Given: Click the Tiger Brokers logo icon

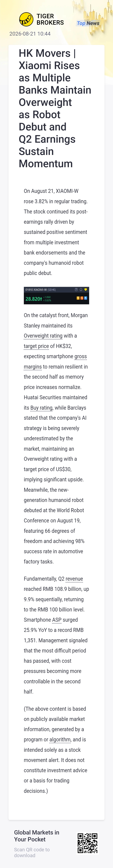Looking at the screenshot, I should (x=26, y=19).
